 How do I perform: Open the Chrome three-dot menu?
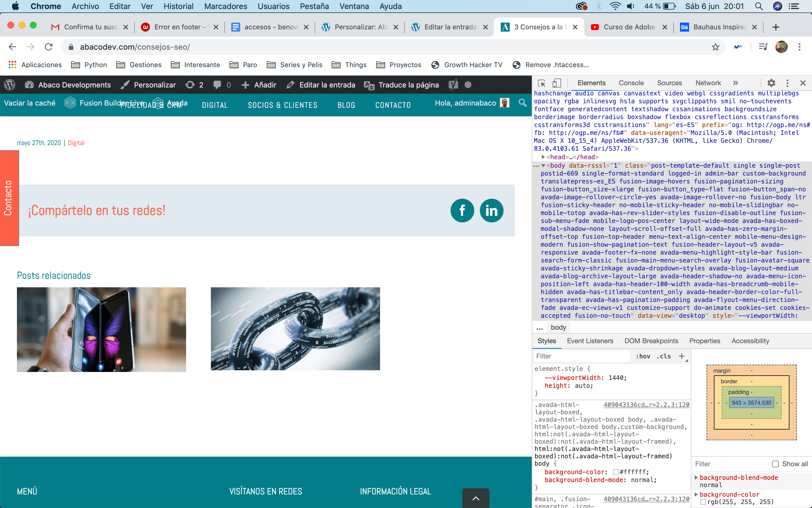(800, 47)
